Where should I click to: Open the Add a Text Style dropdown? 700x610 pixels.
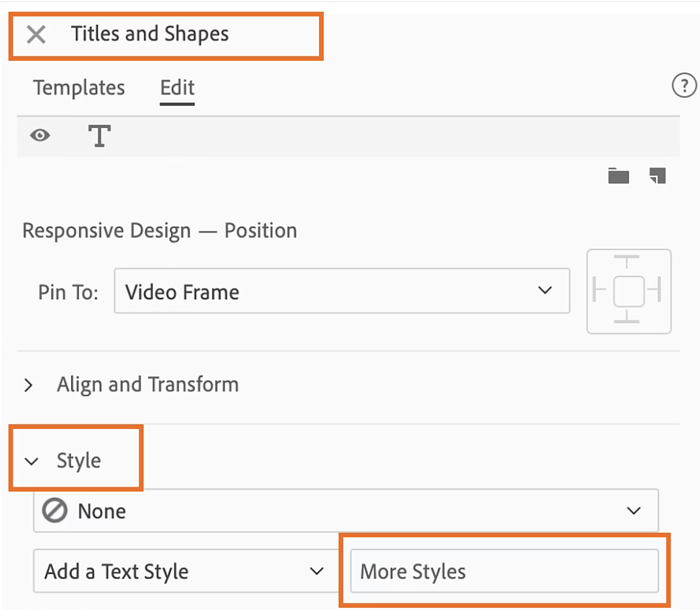coord(184,572)
